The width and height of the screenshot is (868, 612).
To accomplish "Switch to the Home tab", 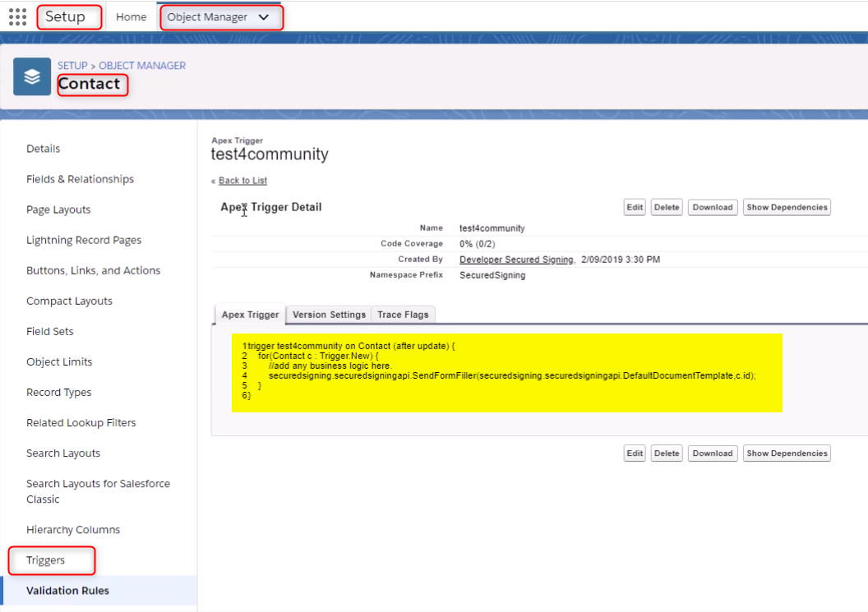I will tap(132, 17).
